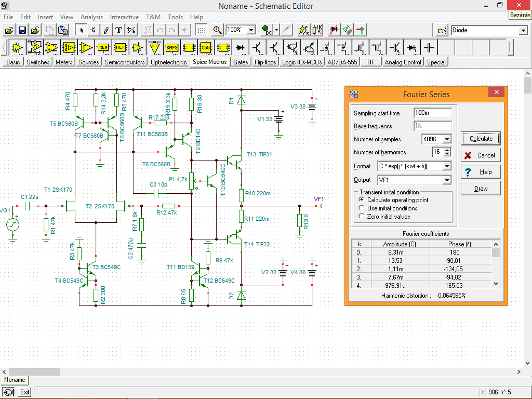
Task: Select Calculate operating point option
Action: coord(362,200)
